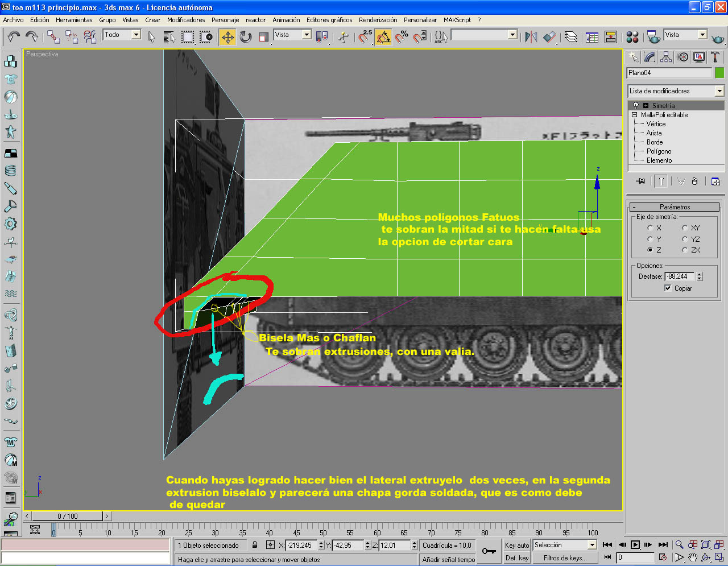Select the Pan hand viewport tool
This screenshot has width=728, height=566.
point(692,557)
